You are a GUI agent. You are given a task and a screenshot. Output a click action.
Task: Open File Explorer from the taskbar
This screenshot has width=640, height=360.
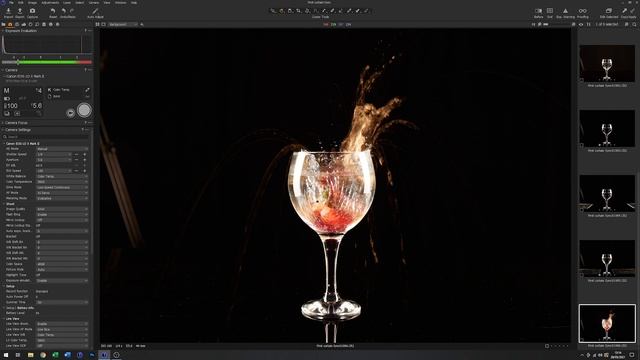(x=31, y=355)
